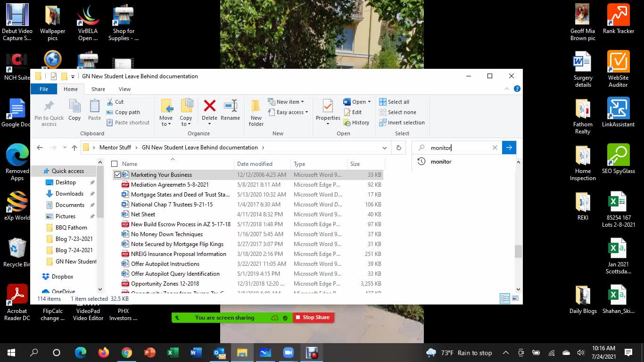Switch to the View ribbon tab

pyautogui.click(x=124, y=89)
